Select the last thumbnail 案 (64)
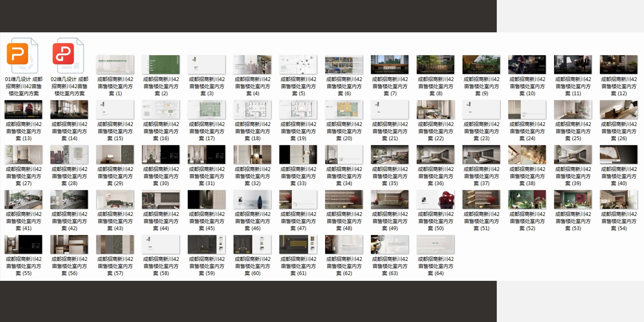The width and height of the screenshot is (644, 322). click(435, 245)
